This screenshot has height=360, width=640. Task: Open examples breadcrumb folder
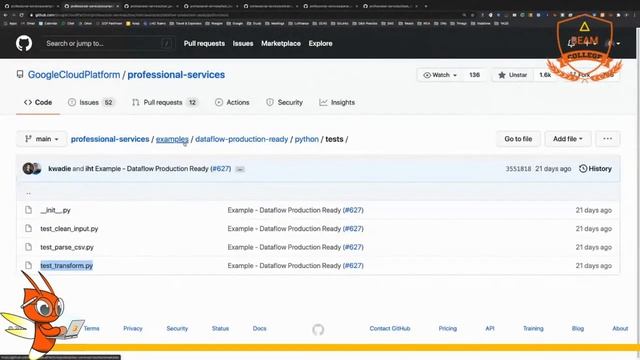click(x=172, y=139)
